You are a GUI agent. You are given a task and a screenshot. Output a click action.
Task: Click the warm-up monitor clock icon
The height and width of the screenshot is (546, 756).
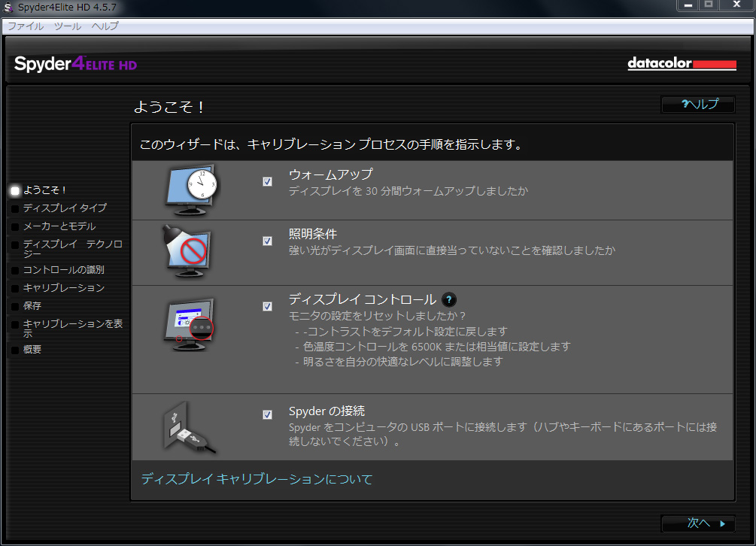tap(190, 190)
